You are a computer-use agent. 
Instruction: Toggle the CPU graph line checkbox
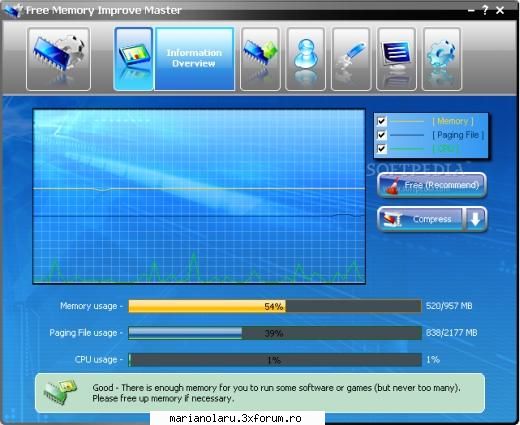(x=381, y=148)
